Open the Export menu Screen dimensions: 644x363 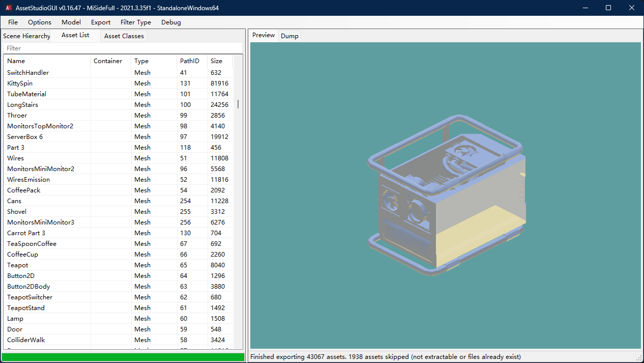[100, 22]
